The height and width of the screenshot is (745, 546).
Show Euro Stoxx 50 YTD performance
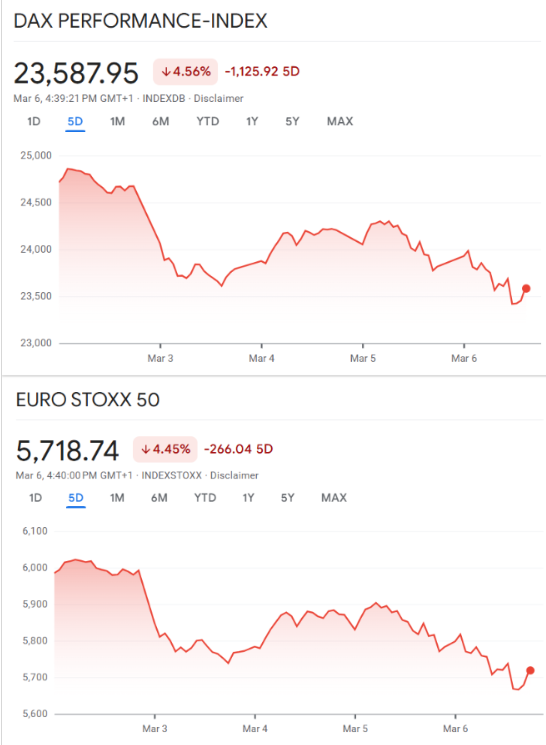click(x=205, y=498)
